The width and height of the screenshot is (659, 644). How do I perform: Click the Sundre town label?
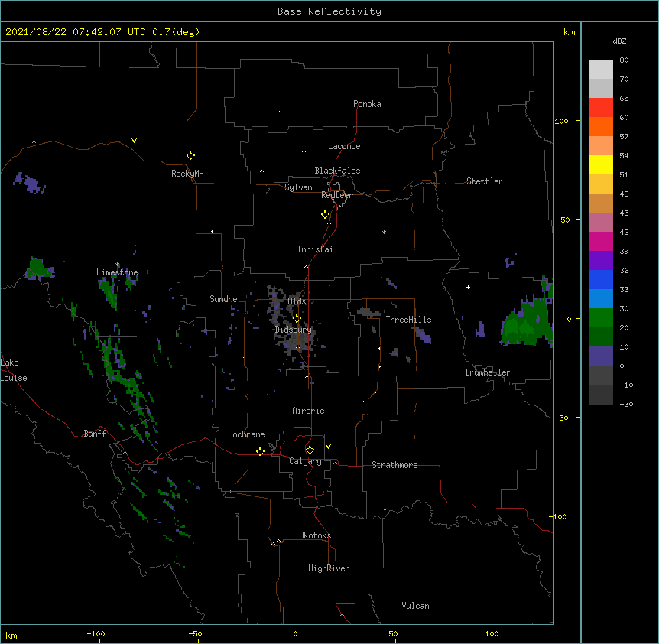click(223, 299)
